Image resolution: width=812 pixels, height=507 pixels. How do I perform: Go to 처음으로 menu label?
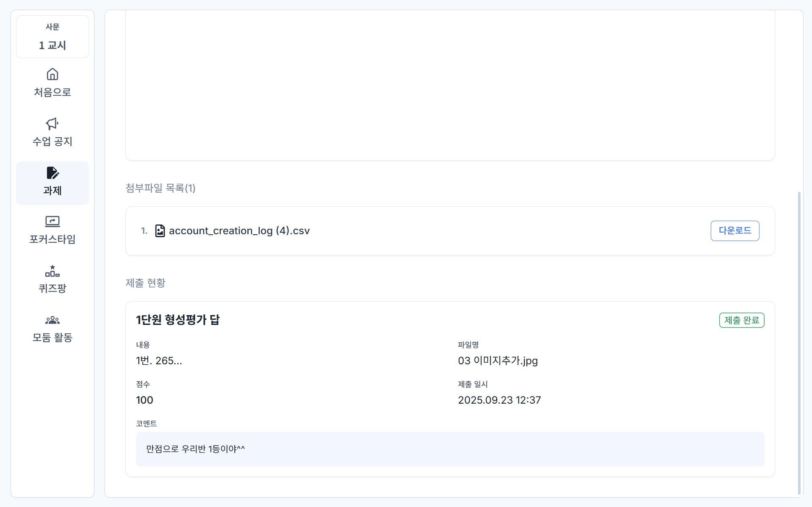[53, 92]
